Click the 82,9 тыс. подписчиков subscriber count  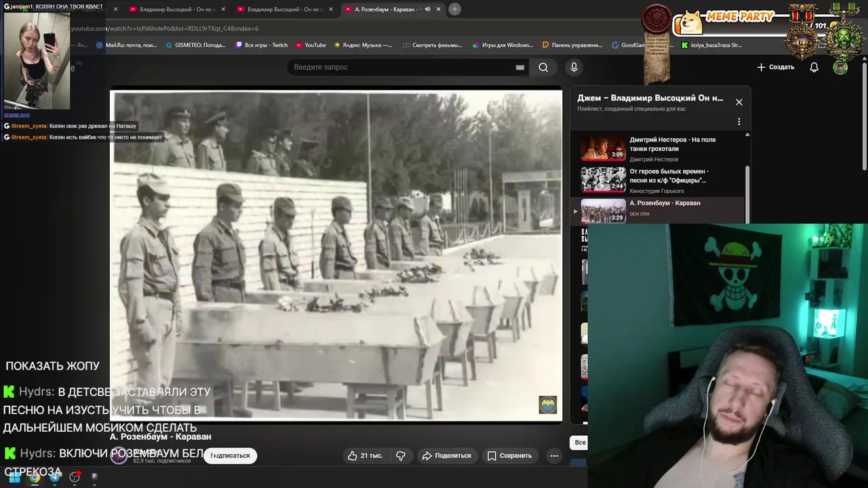click(161, 461)
